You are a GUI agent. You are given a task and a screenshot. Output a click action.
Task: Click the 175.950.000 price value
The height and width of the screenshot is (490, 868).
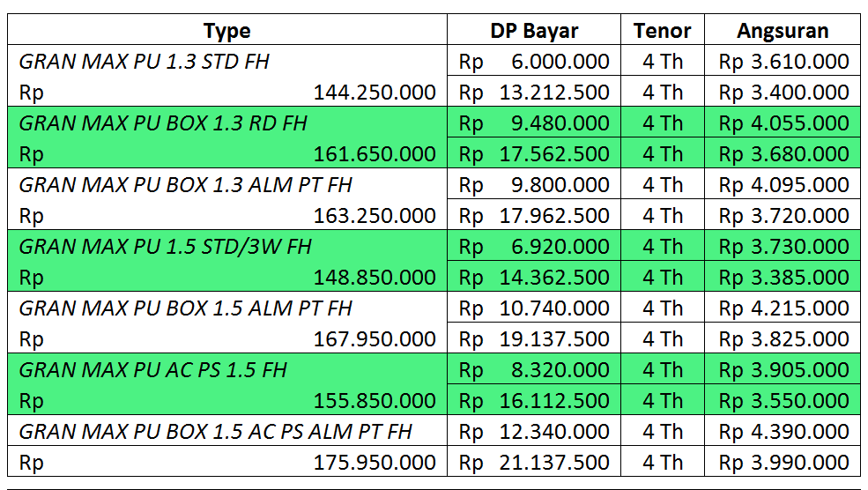[375, 463]
